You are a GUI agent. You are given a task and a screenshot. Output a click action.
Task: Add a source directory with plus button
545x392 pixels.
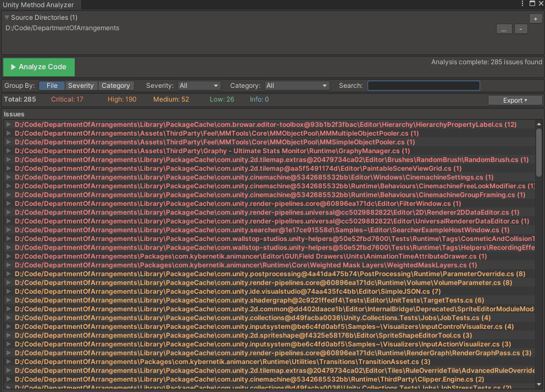(x=536, y=19)
